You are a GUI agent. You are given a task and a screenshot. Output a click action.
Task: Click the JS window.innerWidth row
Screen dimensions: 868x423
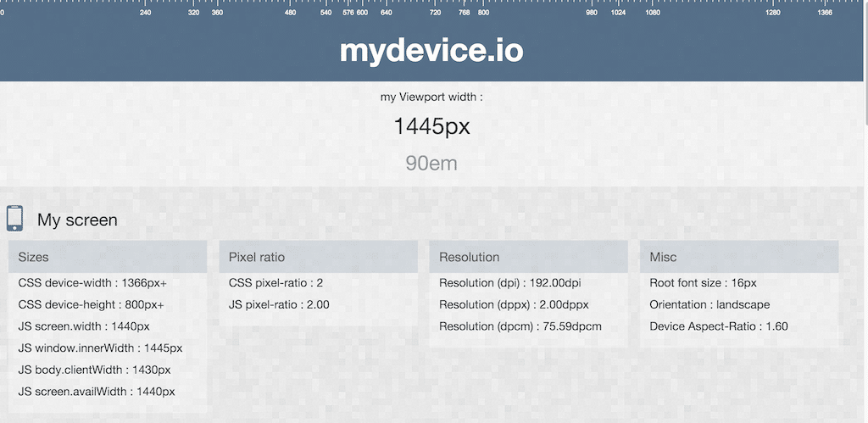tap(100, 348)
